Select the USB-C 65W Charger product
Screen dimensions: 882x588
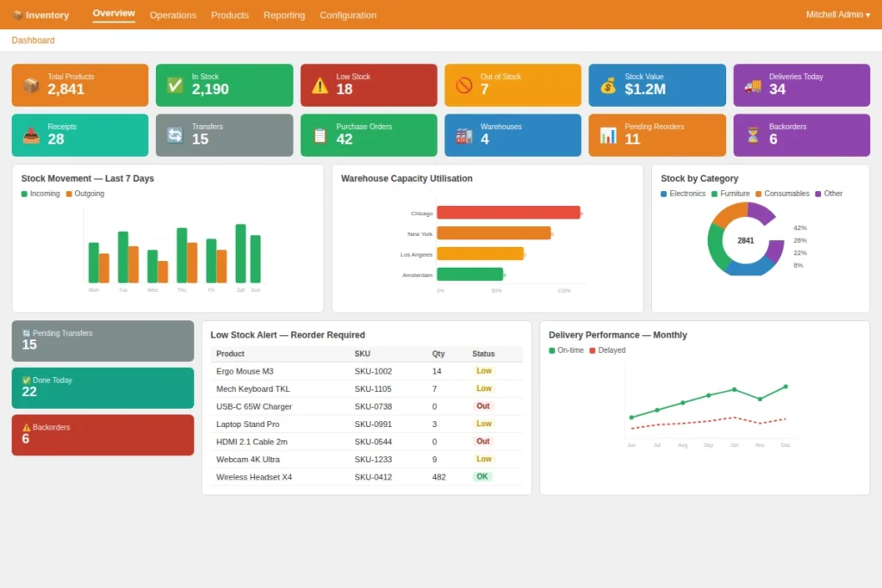(x=254, y=406)
